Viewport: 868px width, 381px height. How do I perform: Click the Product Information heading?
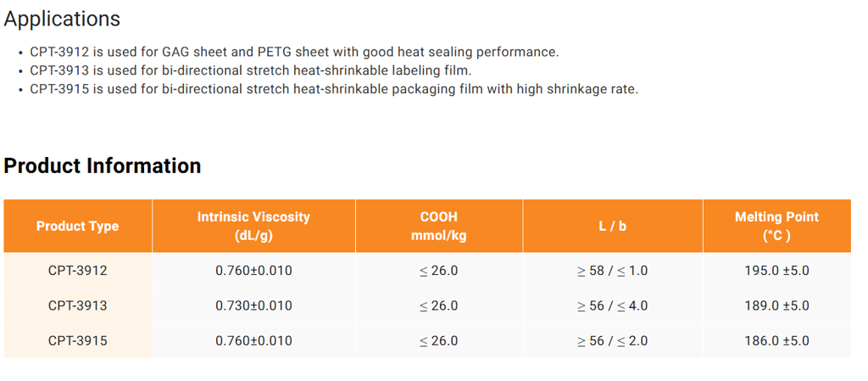[x=103, y=165]
